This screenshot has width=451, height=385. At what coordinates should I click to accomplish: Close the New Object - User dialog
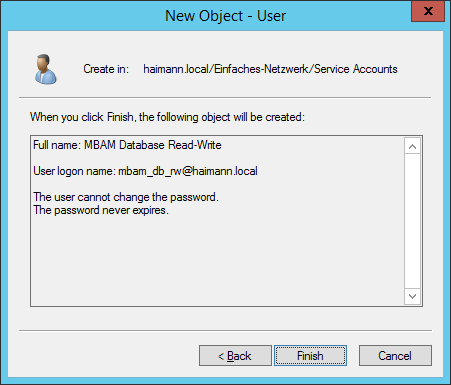(428, 11)
